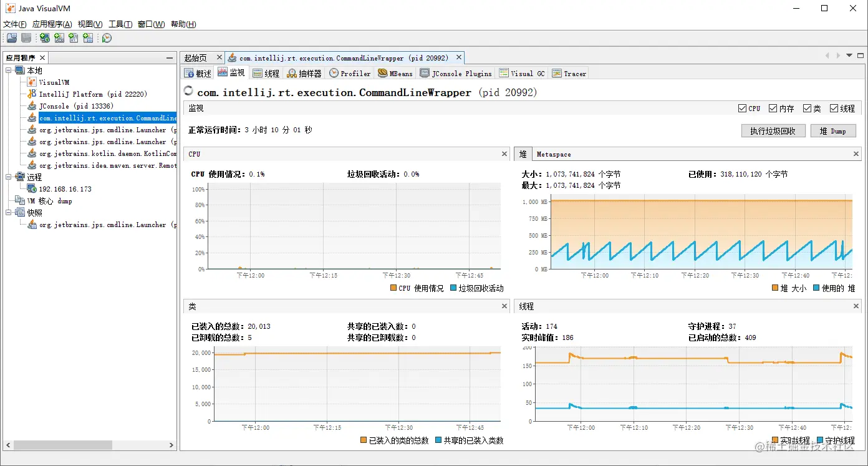
Task: Open the 帮助 menu
Action: pyautogui.click(x=183, y=24)
